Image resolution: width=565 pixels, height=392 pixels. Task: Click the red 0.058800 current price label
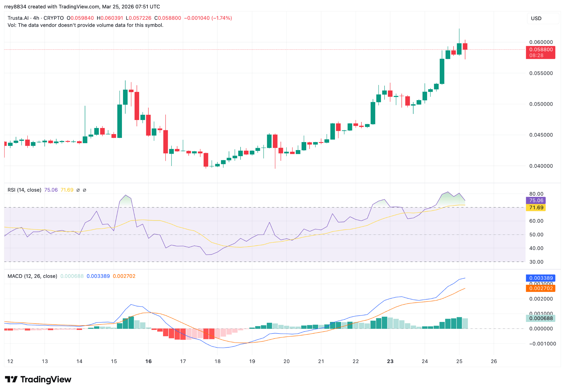(540, 52)
